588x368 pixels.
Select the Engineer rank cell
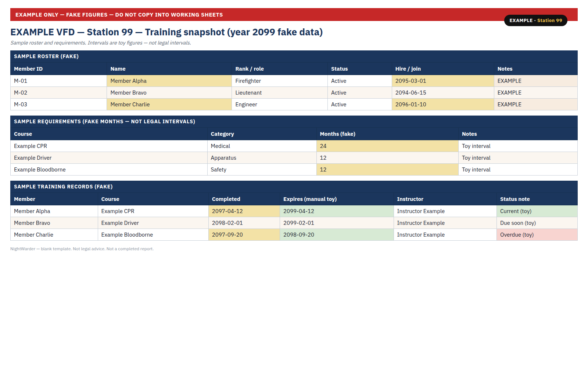pyautogui.click(x=280, y=105)
